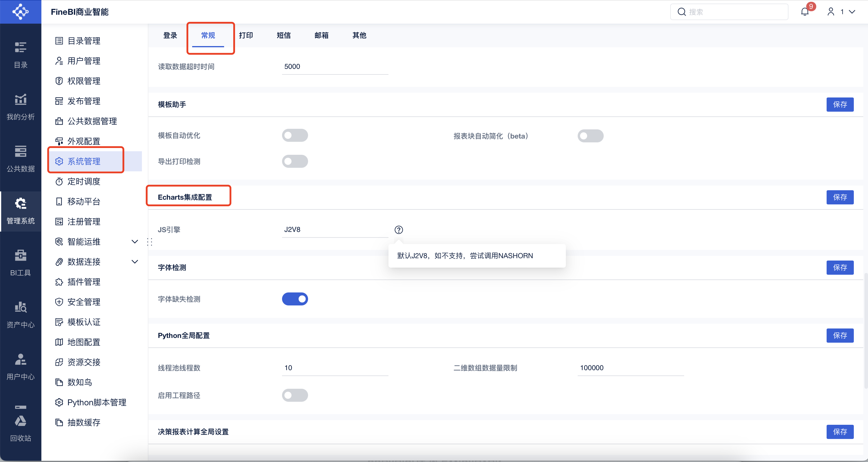Open the user account dropdown arrow
This screenshot has height=462, width=868.
(852, 12)
